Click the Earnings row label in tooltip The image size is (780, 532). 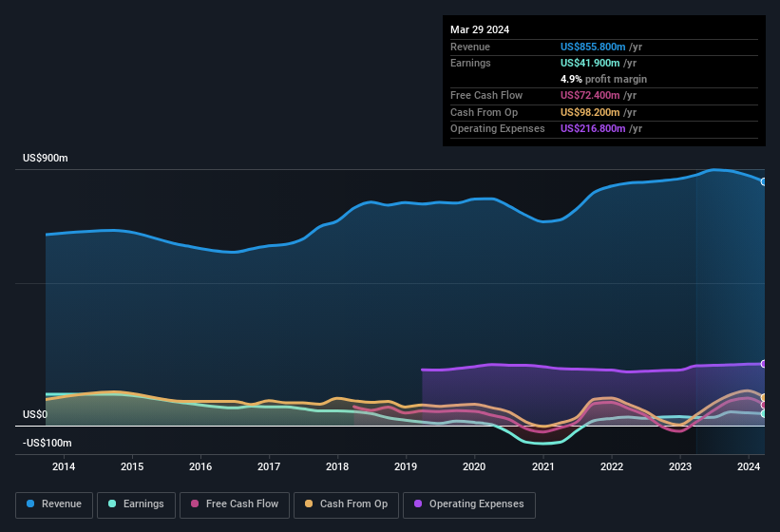click(470, 63)
